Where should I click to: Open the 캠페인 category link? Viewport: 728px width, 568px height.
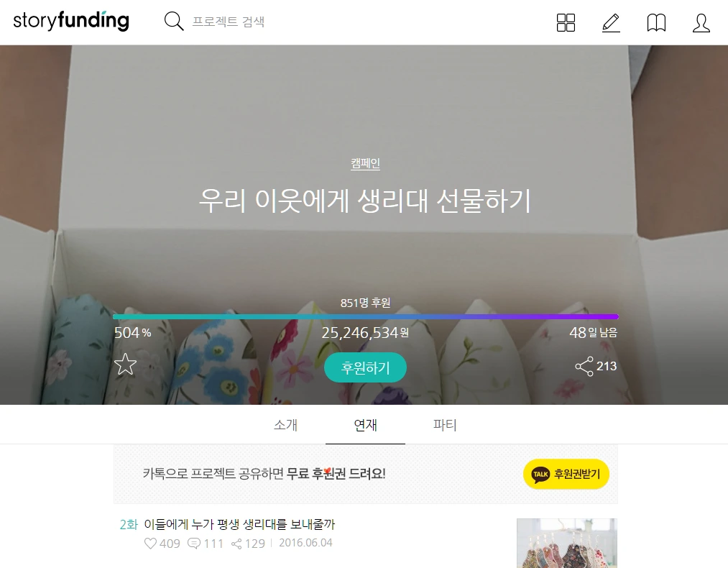(365, 163)
